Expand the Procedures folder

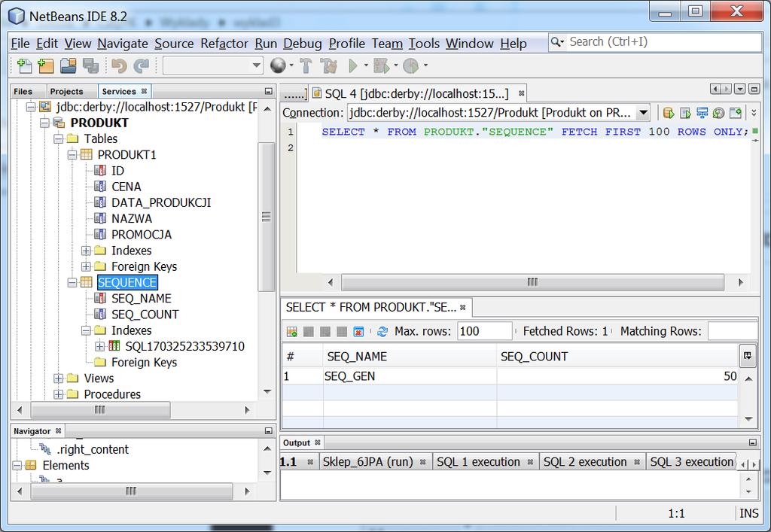pos(59,394)
